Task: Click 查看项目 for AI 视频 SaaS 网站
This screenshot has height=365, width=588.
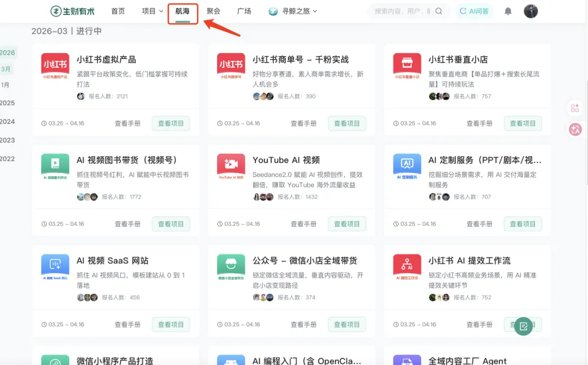Action: coord(170,324)
